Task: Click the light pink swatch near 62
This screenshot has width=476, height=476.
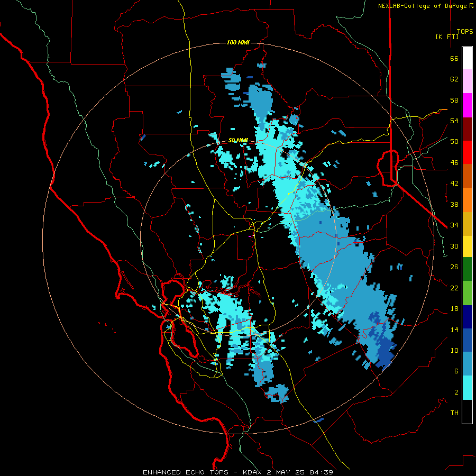Action: 467,81
